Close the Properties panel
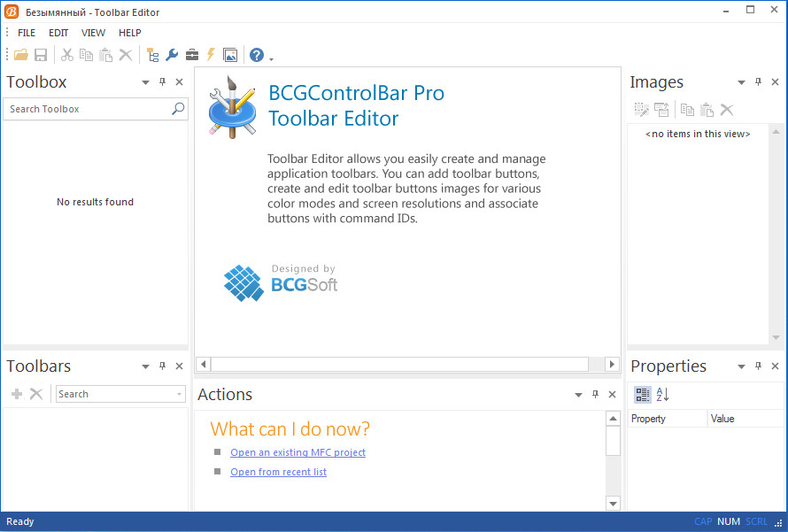 click(775, 366)
